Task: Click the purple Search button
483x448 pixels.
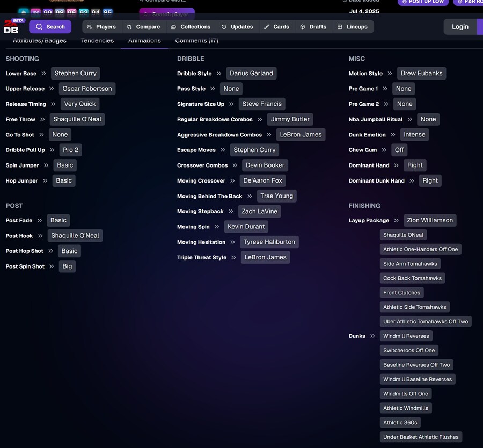Action: tap(50, 27)
